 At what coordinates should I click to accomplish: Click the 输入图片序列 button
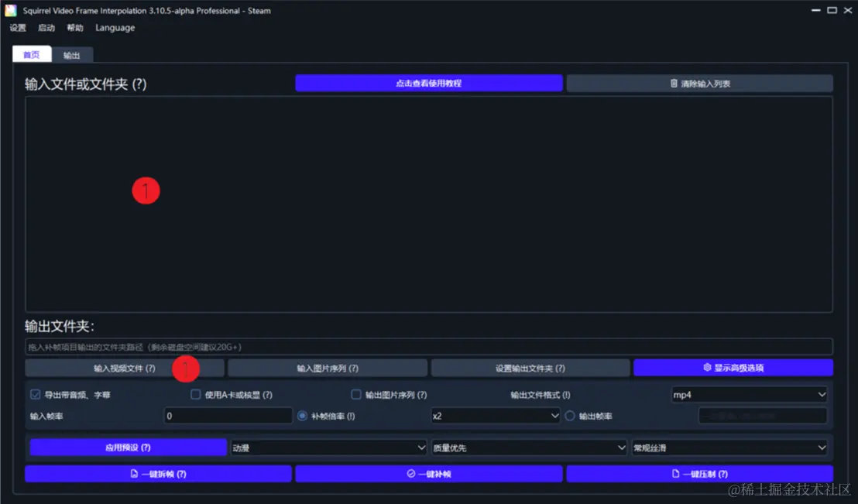[x=328, y=369]
